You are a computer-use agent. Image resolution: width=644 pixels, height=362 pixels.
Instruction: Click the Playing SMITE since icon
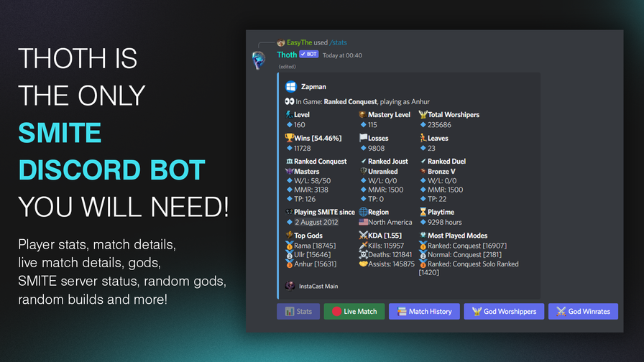coord(289,212)
